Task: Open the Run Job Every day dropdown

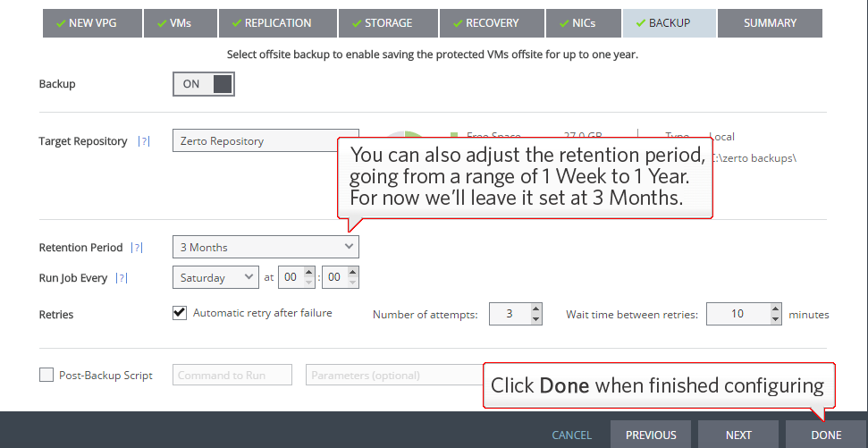Action: [215, 278]
